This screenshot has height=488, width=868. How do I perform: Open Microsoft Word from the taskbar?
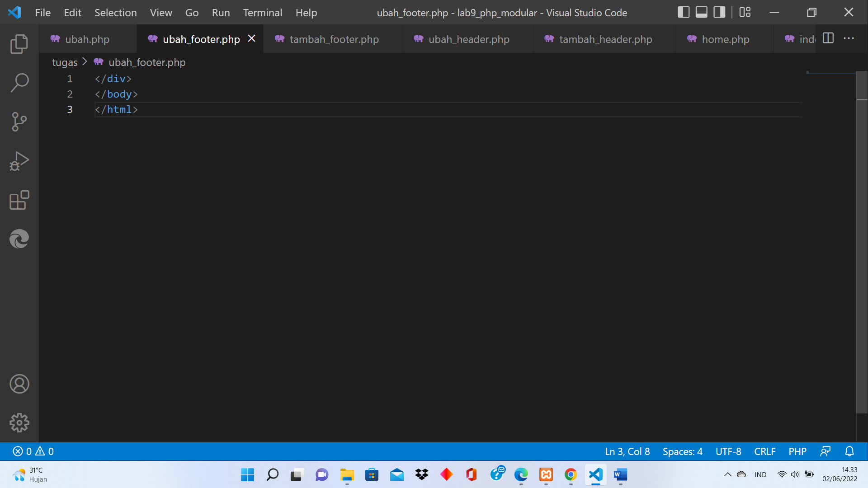point(621,474)
